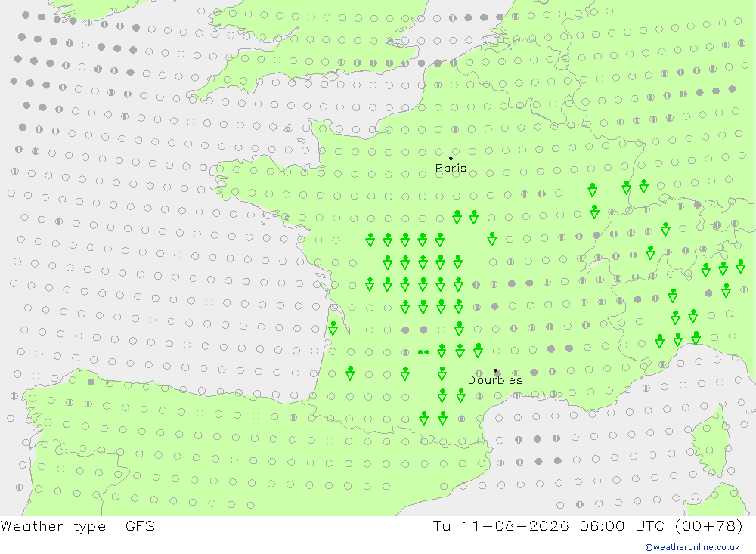Click the black dot marking Paris
The width and height of the screenshot is (756, 554).
(451, 158)
